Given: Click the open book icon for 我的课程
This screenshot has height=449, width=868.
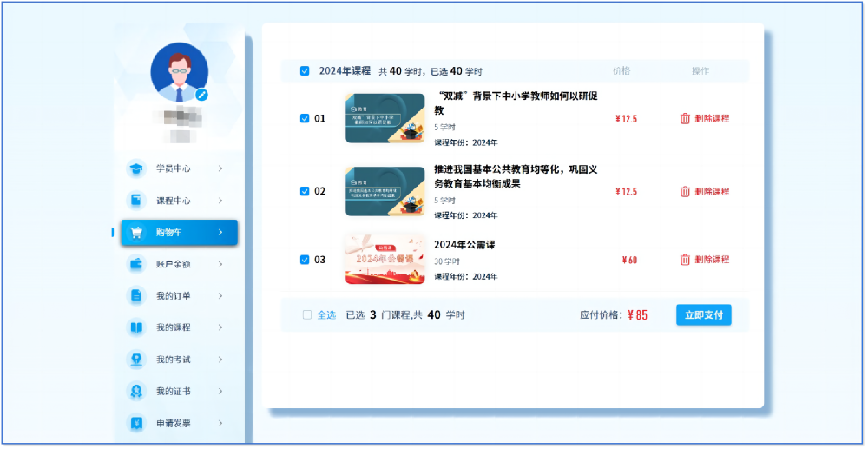Looking at the screenshot, I should click(x=135, y=327).
